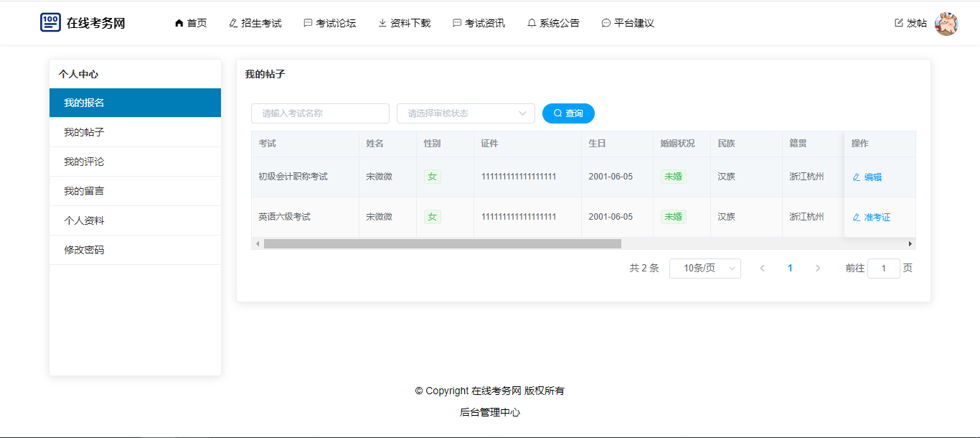Go to 首页 via the home icon
This screenshot has height=438, width=980.
click(179, 23)
